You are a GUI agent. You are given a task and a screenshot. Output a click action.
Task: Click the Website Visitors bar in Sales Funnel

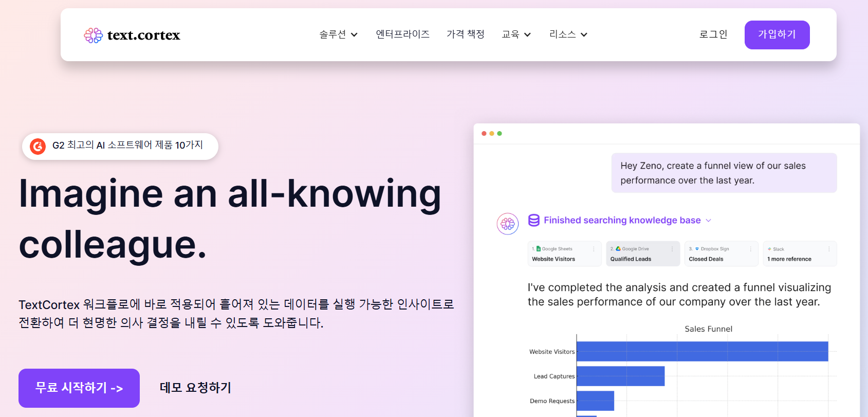pyautogui.click(x=703, y=351)
